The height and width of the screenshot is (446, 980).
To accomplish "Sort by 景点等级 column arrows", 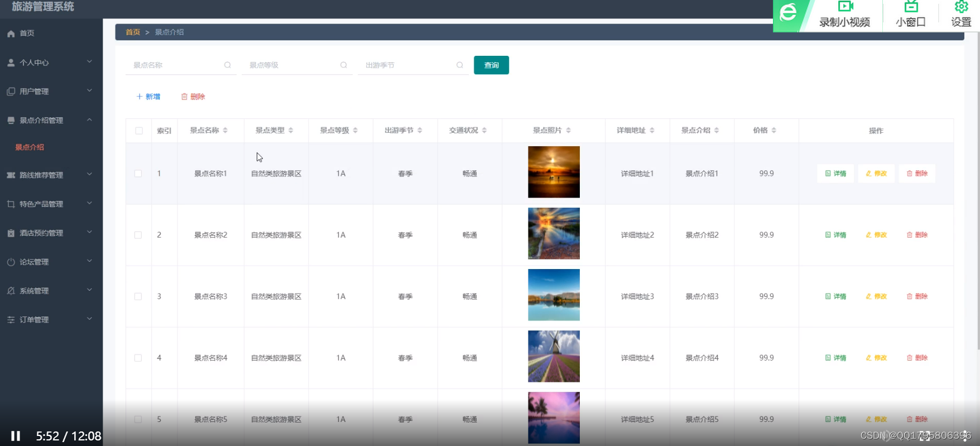I will click(x=356, y=131).
